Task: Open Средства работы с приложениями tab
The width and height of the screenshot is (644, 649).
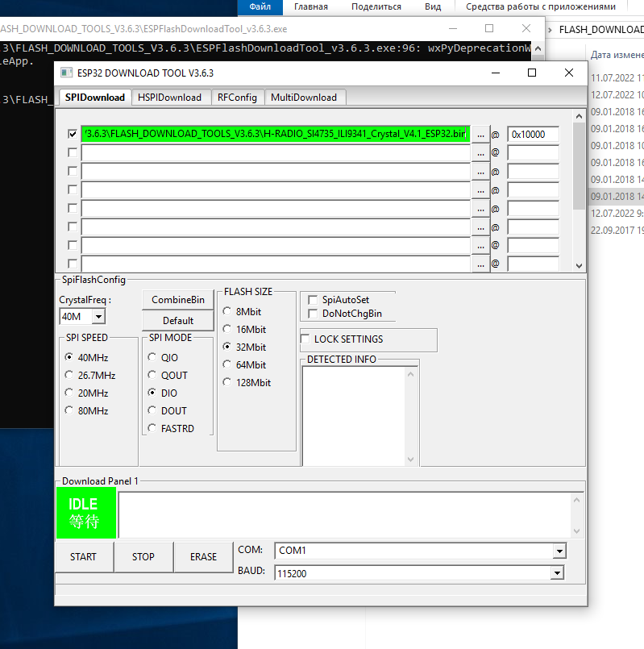Action: (541, 7)
